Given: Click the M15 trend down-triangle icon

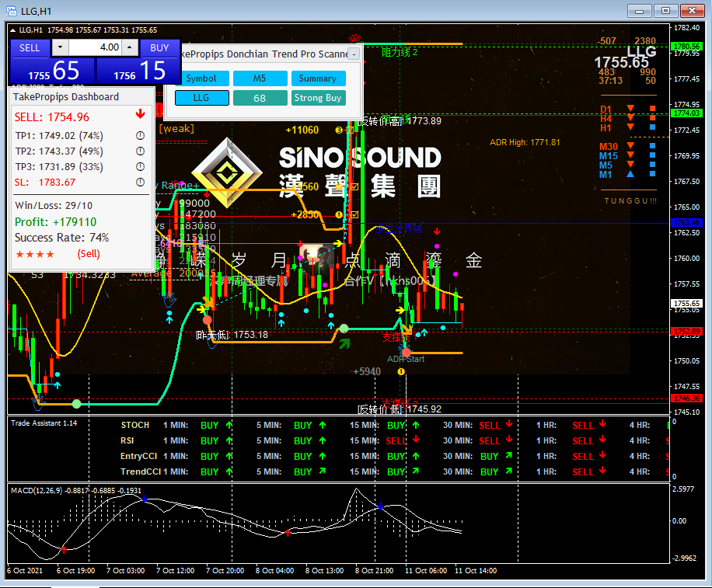Looking at the screenshot, I should click(x=630, y=155).
